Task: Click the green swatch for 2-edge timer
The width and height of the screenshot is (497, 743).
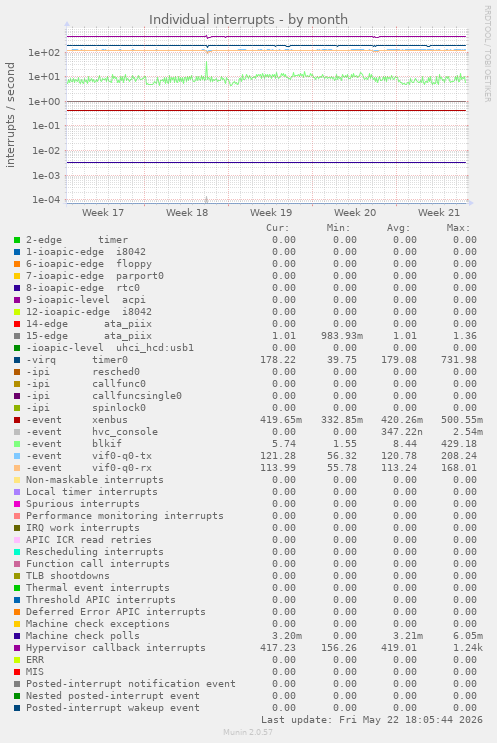Action: 17,240
